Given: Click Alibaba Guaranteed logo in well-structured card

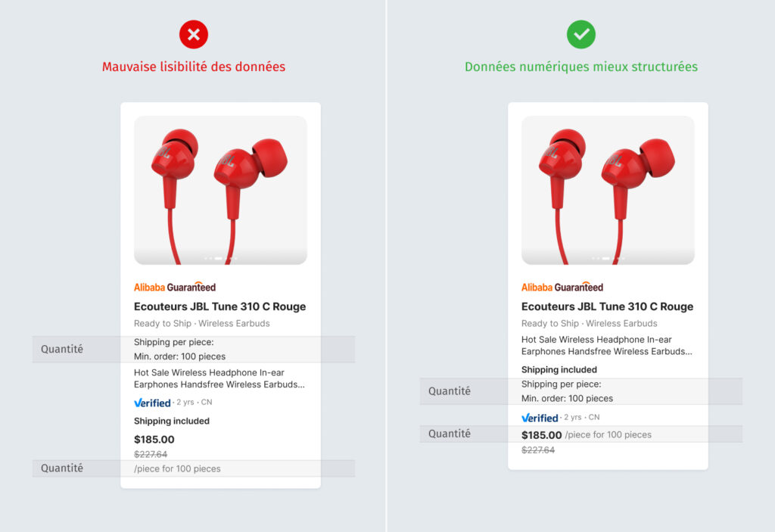Looking at the screenshot, I should (562, 288).
